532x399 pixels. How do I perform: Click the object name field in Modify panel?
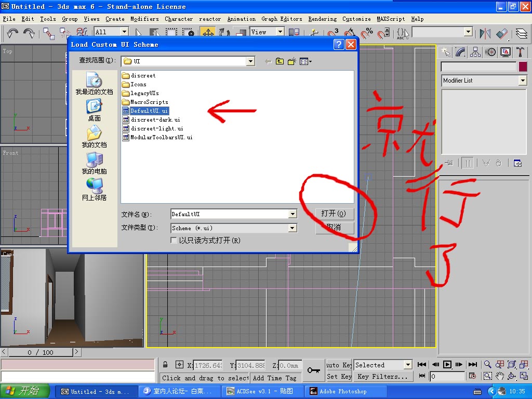(x=478, y=66)
